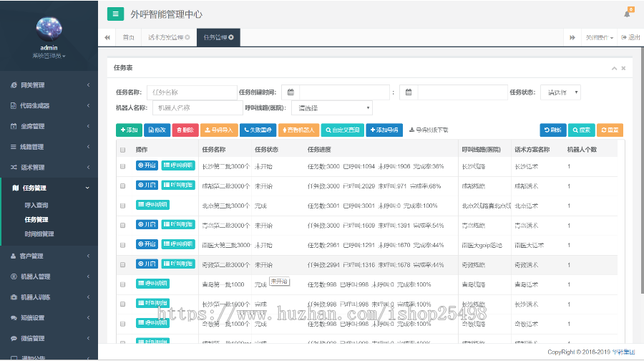Expand 代码生成器 with its chevron arrow
Screen dimensions: 644x361
88,106
